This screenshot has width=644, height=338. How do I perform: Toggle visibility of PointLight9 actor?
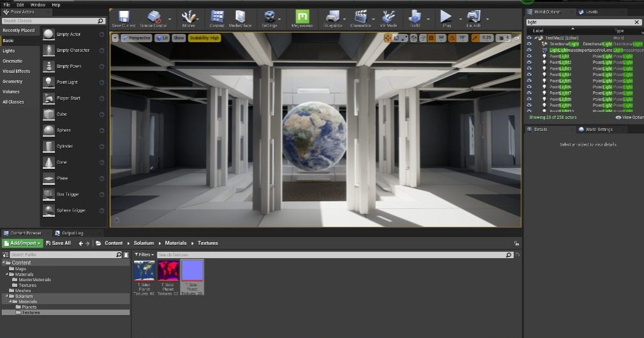[529, 105]
